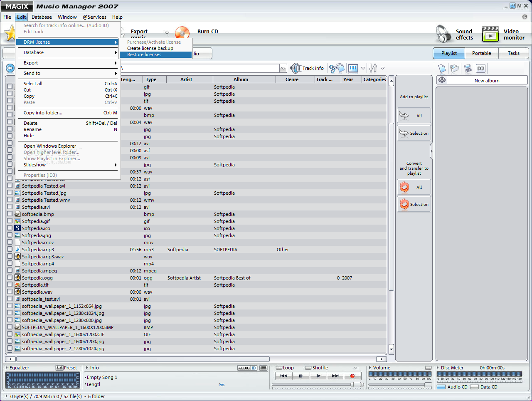The image size is (532, 401).
Task: Convert and transfer All to playlist
Action: (x=414, y=187)
